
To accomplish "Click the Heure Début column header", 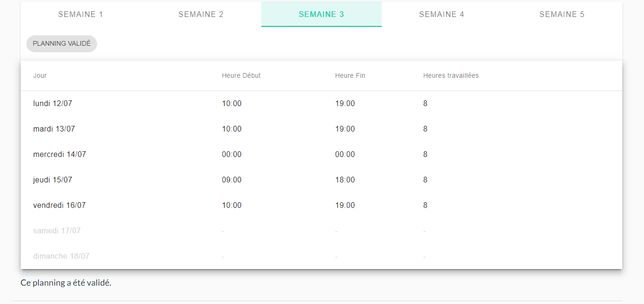I will (241, 75).
